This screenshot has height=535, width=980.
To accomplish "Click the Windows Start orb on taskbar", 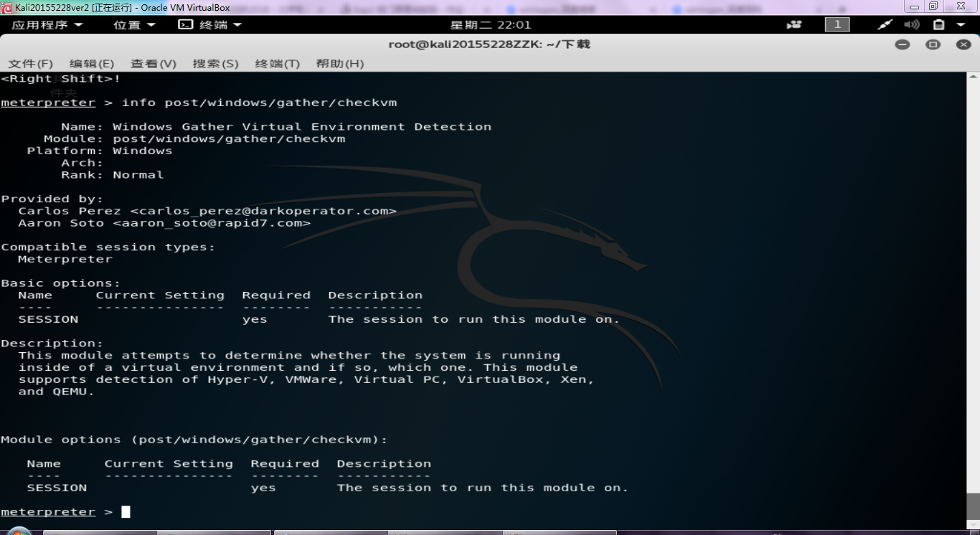I will [19, 531].
